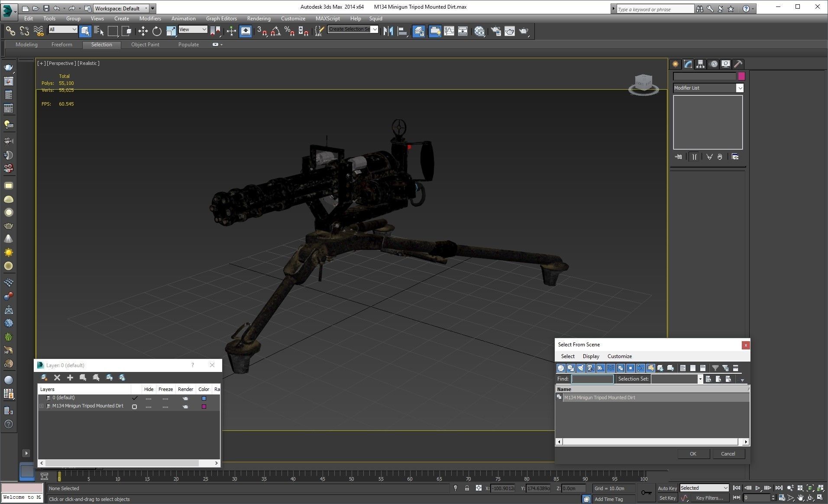Image resolution: width=828 pixels, height=504 pixels.
Task: Click the magenta color swatch of M134 layer
Action: click(204, 407)
